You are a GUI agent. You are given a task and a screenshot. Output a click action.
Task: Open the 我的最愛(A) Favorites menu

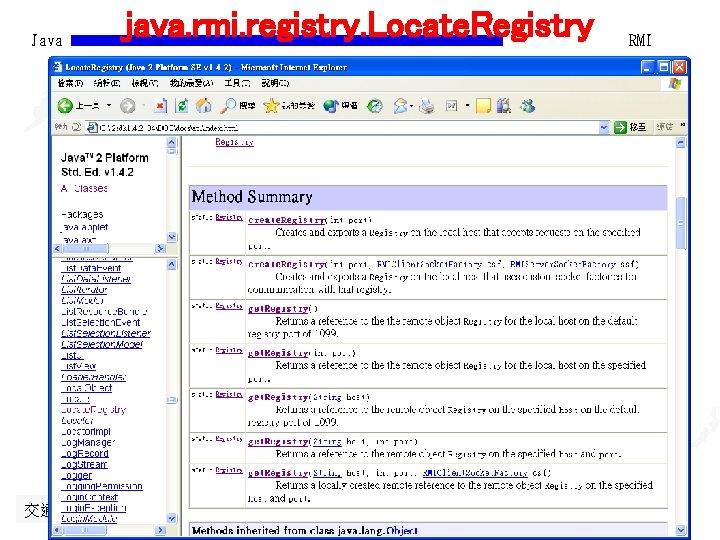click(x=191, y=83)
